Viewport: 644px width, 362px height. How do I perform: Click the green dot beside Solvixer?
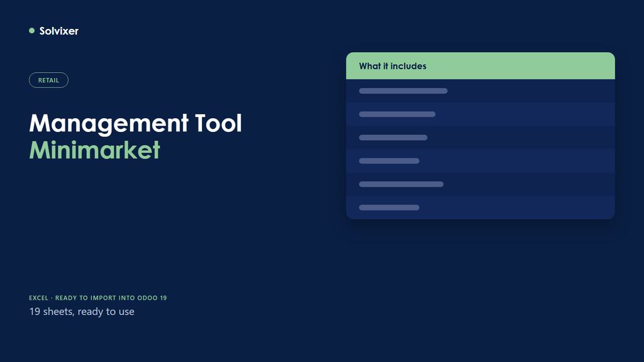tap(31, 31)
